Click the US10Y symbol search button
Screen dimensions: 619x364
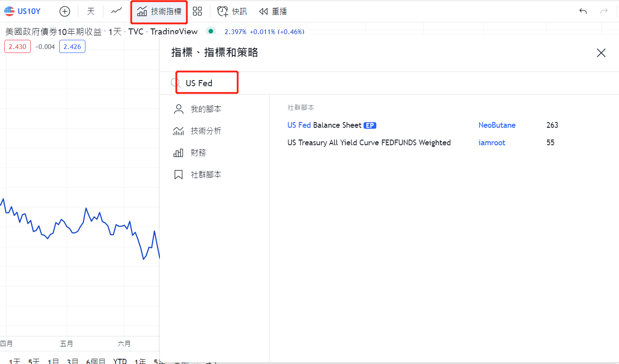pyautogui.click(x=22, y=11)
